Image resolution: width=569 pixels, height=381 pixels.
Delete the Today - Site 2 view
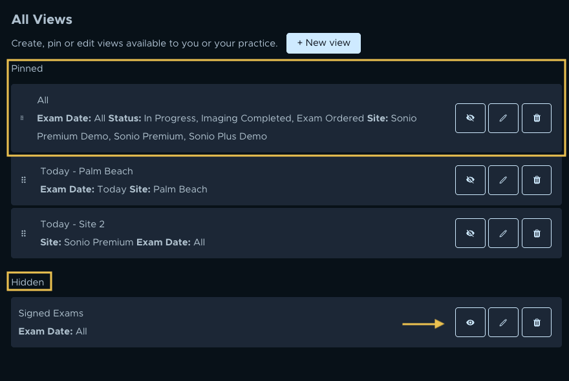pyautogui.click(x=537, y=233)
